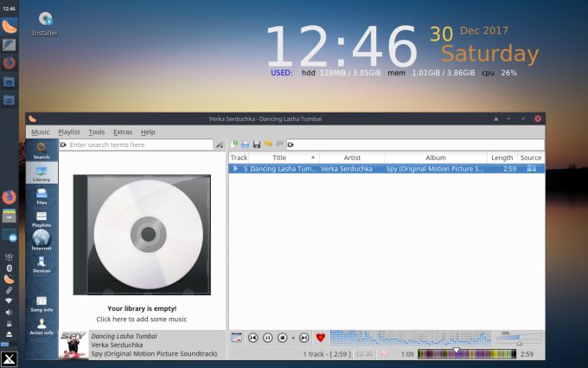This screenshot has height=368, width=588.
Task: Click the eject removable media tray icon
Action: [9, 334]
